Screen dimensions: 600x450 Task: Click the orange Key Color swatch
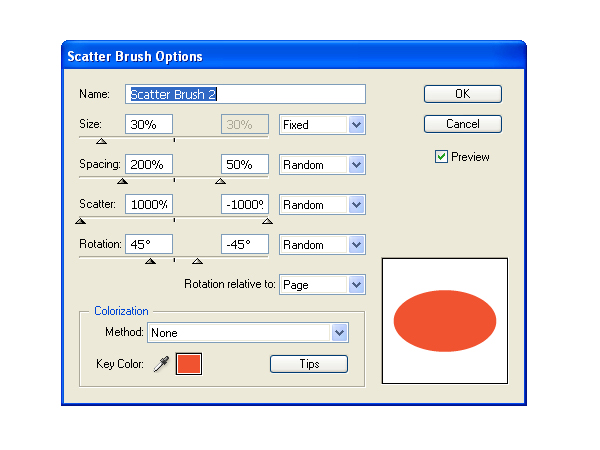[x=189, y=364]
